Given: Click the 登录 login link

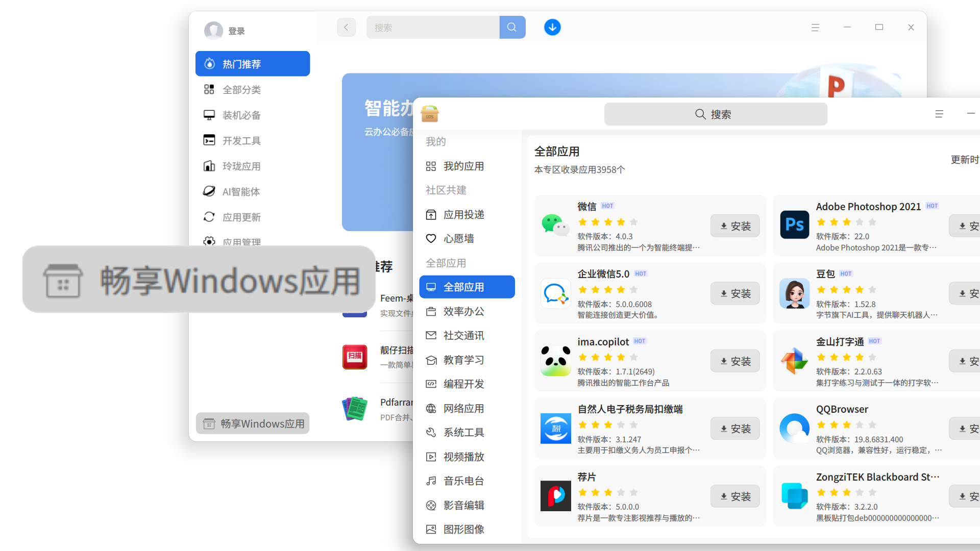Looking at the screenshot, I should 236,31.
